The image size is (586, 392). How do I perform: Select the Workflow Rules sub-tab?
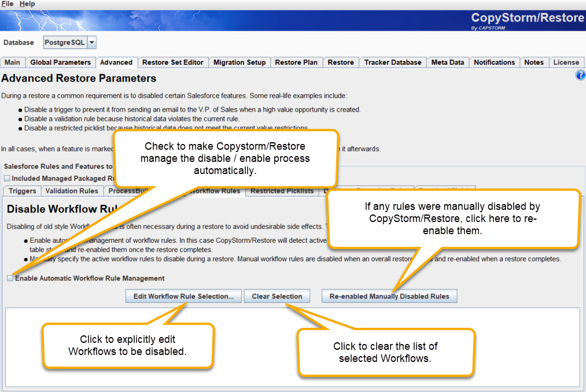pyautogui.click(x=215, y=191)
